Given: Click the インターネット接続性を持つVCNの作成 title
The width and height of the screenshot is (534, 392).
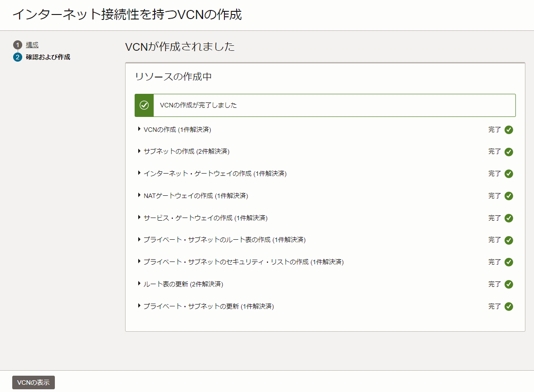Looking at the screenshot, I should [127, 15].
